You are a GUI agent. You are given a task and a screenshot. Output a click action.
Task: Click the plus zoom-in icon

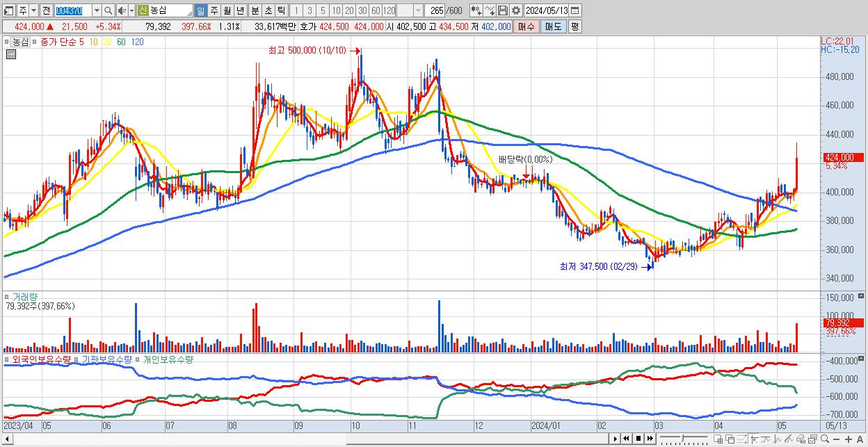pos(849,439)
